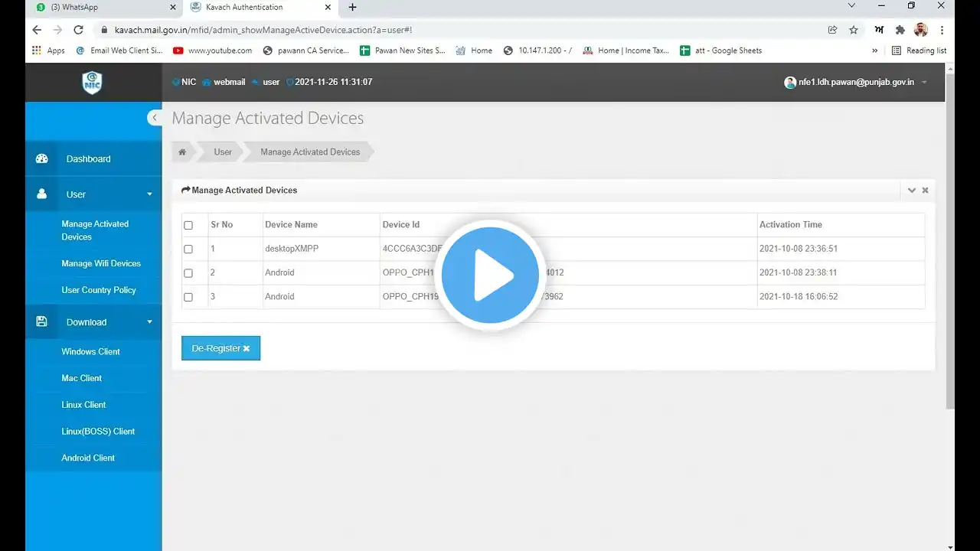Open the www.youtube.com bookmark

point(212,51)
